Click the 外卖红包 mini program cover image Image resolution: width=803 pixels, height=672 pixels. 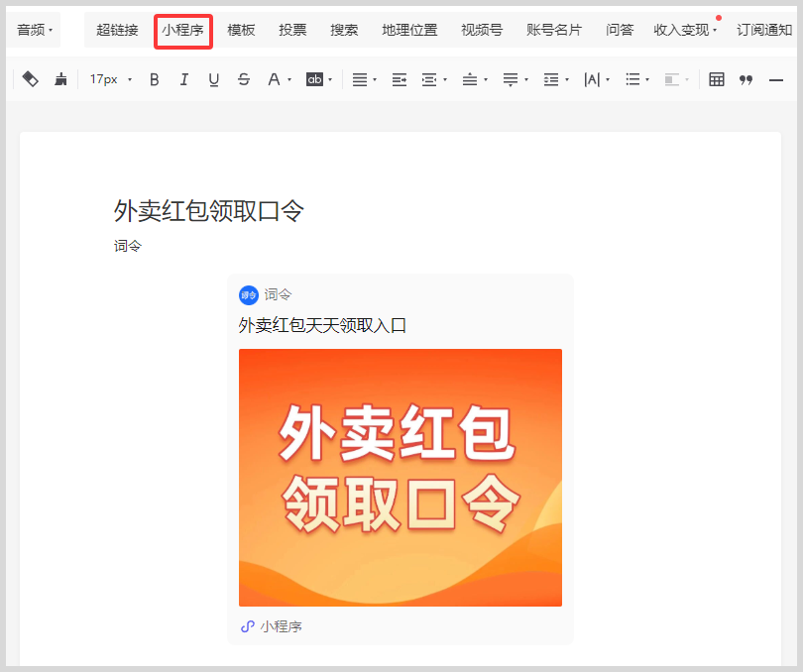pos(401,478)
